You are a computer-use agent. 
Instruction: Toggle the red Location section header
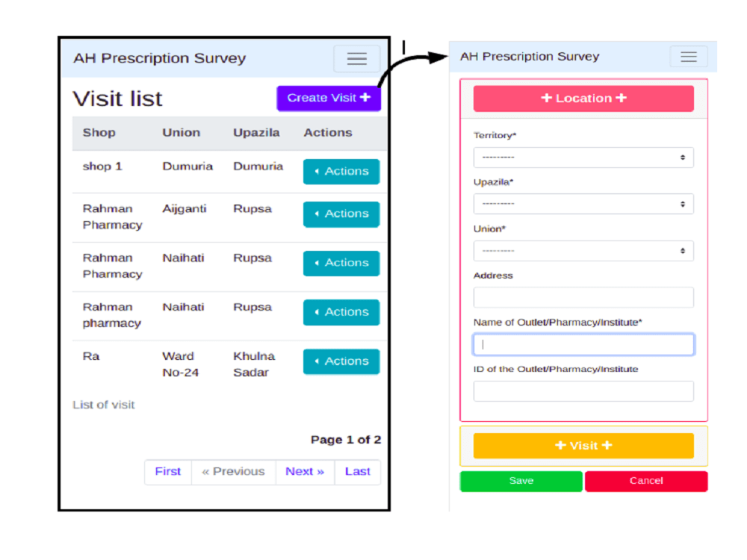[x=583, y=99]
